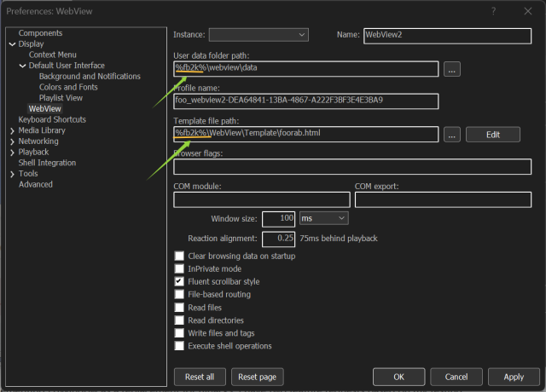Enable Execute shell operations
The width and height of the screenshot is (546, 392).
[179, 346]
